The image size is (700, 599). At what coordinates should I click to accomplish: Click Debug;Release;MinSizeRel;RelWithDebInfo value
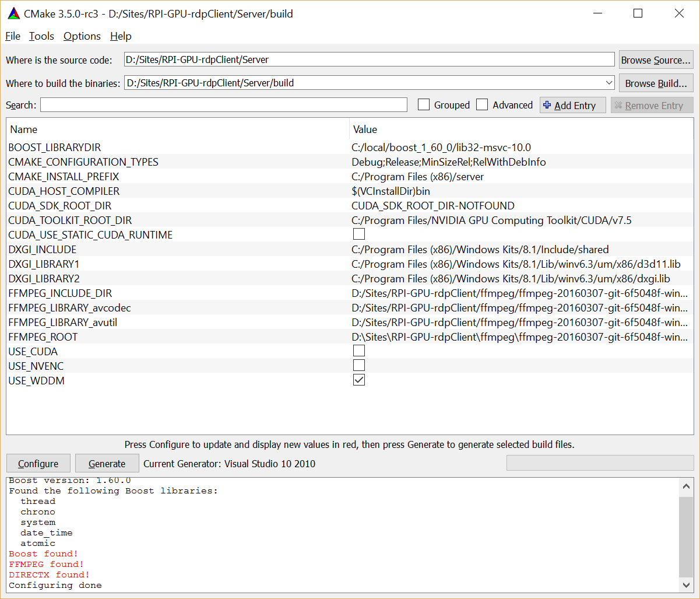point(449,162)
